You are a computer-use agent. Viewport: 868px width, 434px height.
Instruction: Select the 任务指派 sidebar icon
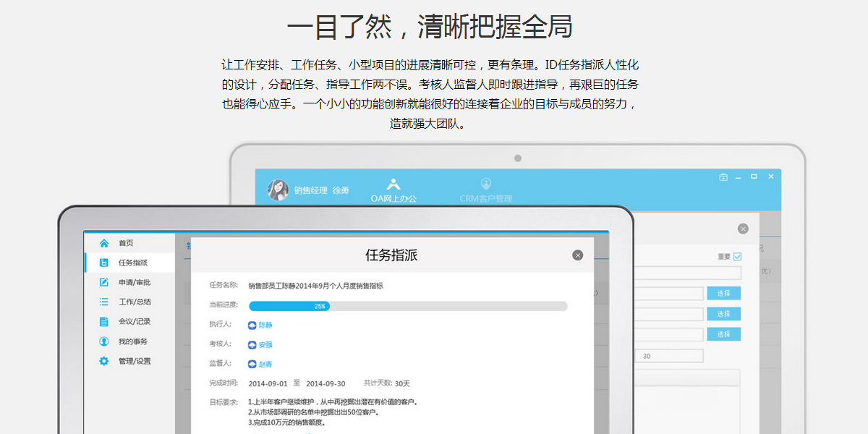coord(104,263)
